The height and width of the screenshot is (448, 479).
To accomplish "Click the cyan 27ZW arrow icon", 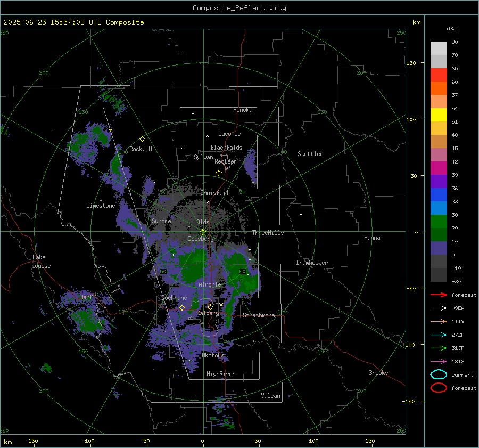I will 439,335.
